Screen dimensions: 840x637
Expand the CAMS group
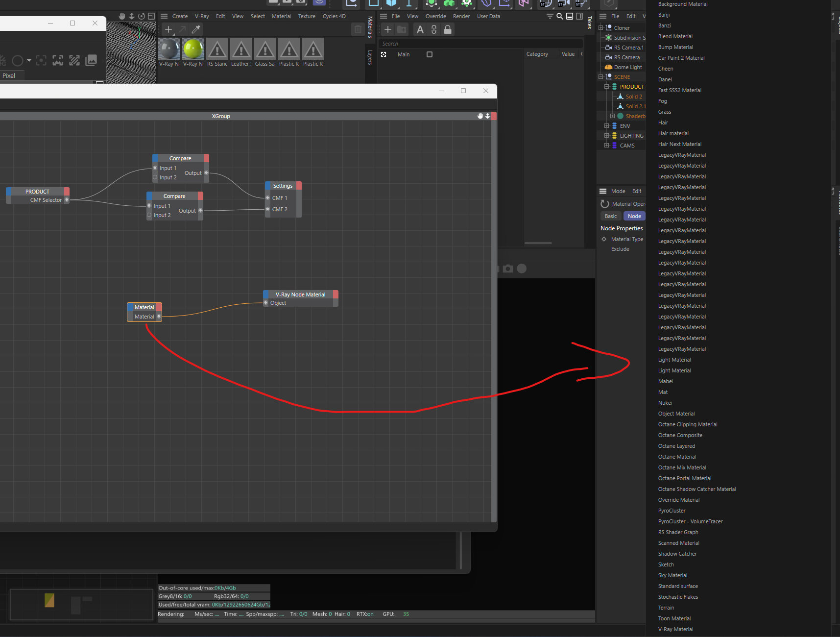pos(607,146)
